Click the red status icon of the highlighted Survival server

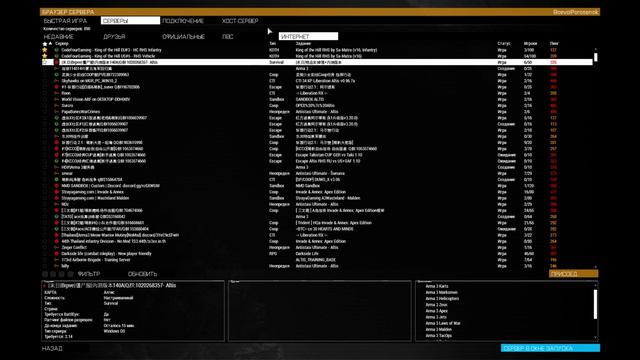pos(56,62)
